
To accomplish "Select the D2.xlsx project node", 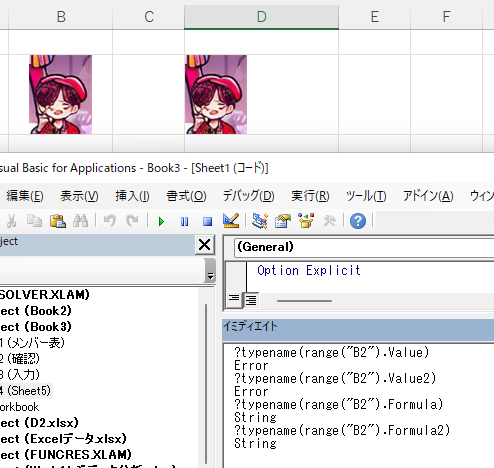I will (39, 423).
